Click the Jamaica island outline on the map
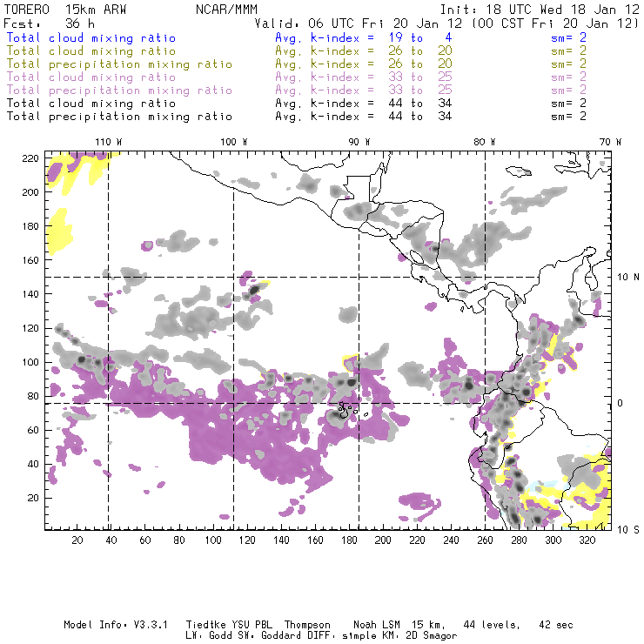644x644 pixels. pyautogui.click(x=519, y=171)
